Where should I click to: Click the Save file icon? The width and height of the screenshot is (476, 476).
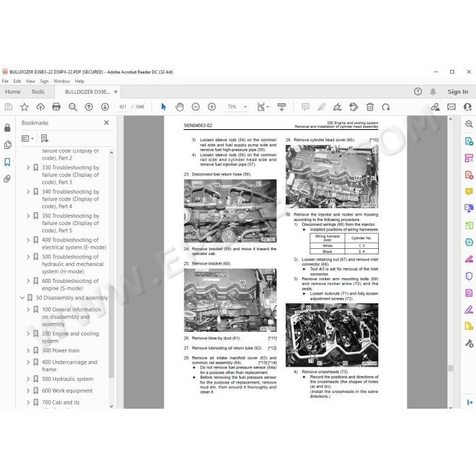(8, 107)
